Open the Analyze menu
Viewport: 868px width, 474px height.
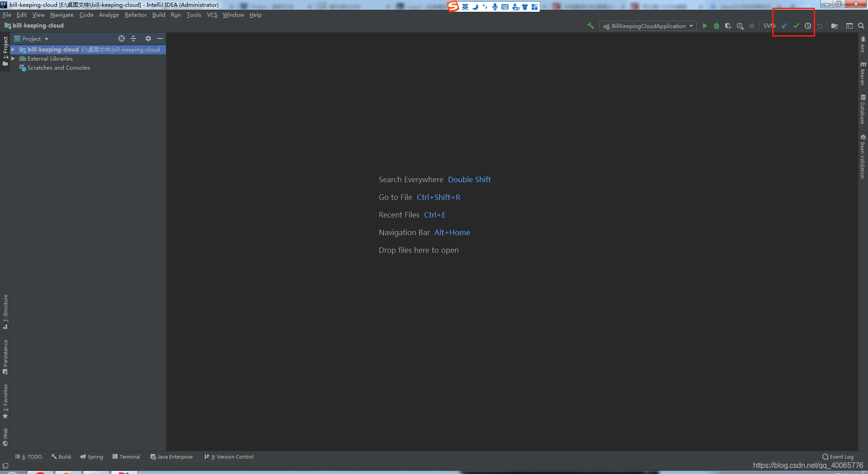click(x=109, y=14)
